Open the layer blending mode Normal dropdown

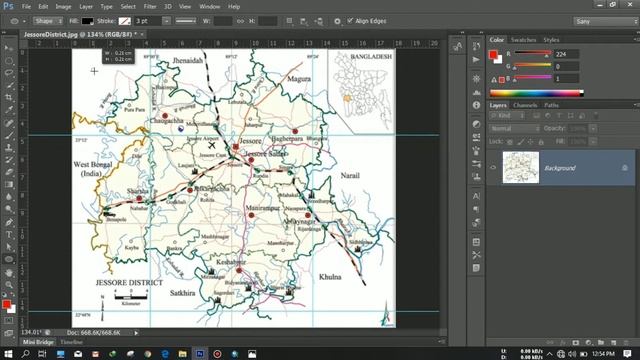(x=514, y=129)
